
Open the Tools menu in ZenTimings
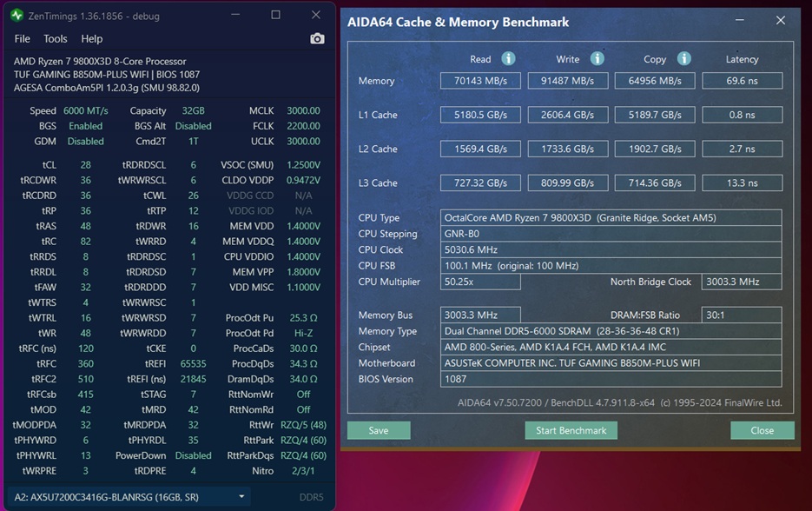(55, 39)
